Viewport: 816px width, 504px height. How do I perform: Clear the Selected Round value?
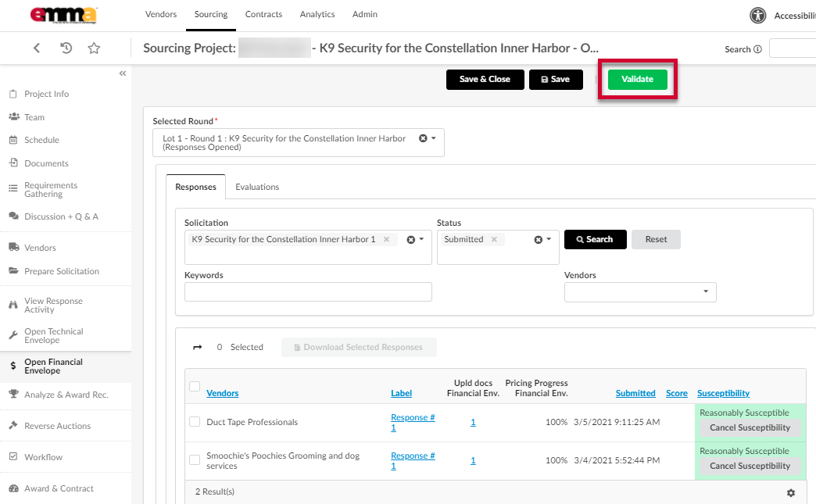pos(423,138)
